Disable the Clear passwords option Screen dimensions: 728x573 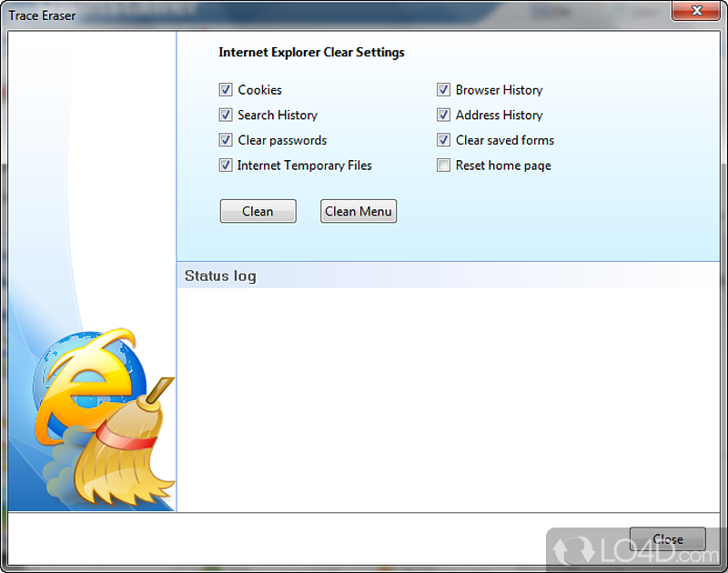click(x=226, y=140)
